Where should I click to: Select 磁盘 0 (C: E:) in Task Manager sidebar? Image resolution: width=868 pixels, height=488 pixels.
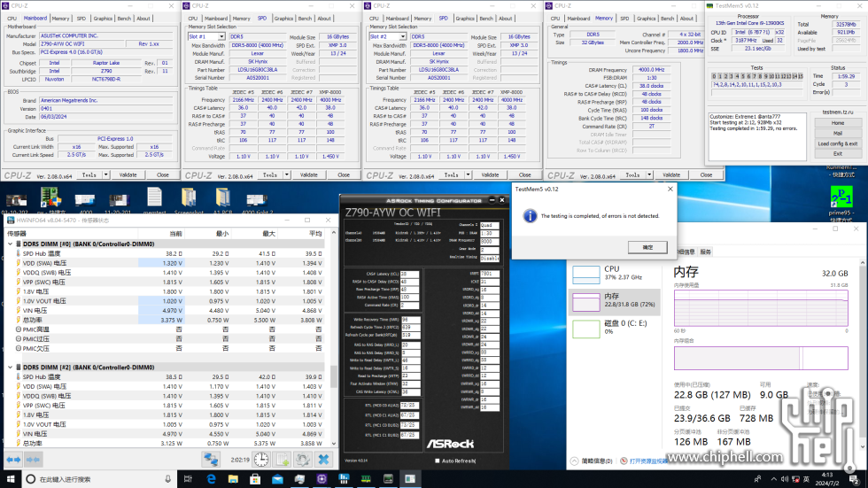[x=615, y=328]
